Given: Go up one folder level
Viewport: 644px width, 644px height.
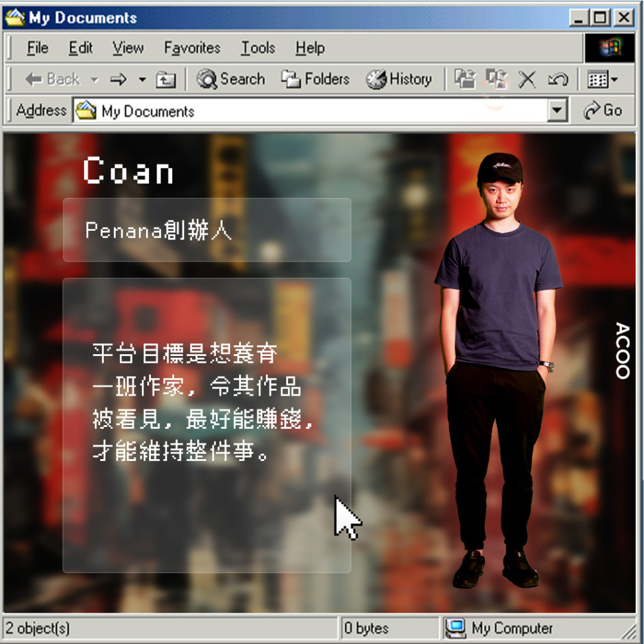Looking at the screenshot, I should [165, 79].
